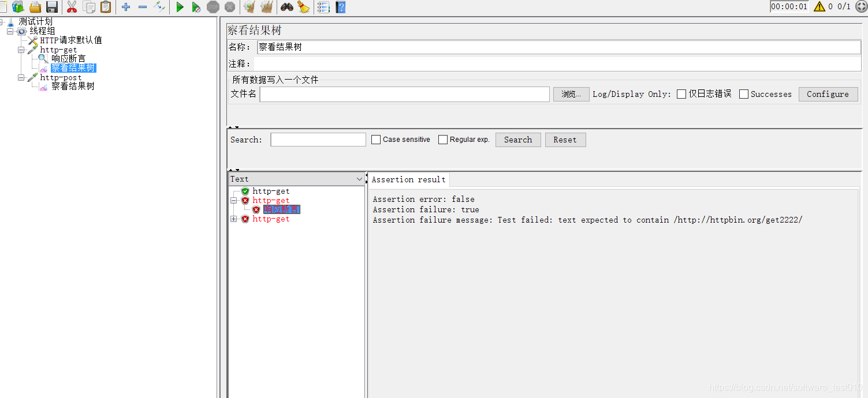This screenshot has height=398, width=868.
Task: Click the 00:00:01 elapsed timer
Action: [x=789, y=6]
